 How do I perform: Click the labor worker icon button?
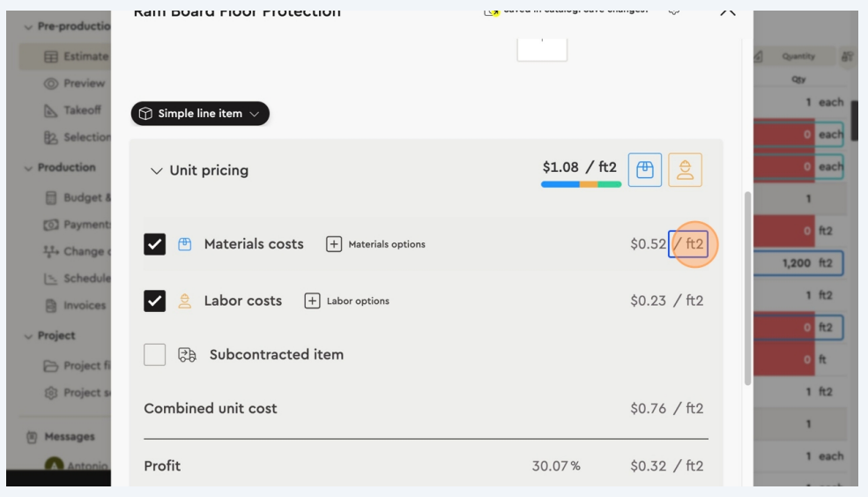tap(685, 170)
